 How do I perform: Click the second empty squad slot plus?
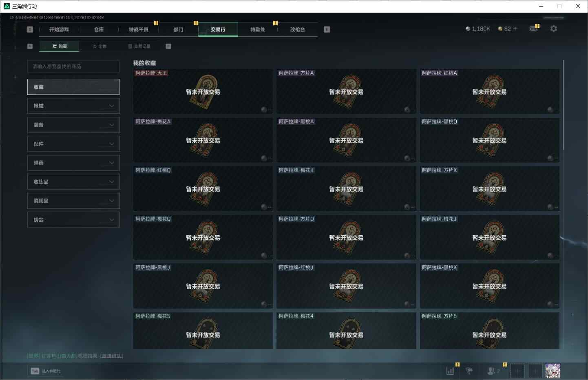click(x=535, y=371)
